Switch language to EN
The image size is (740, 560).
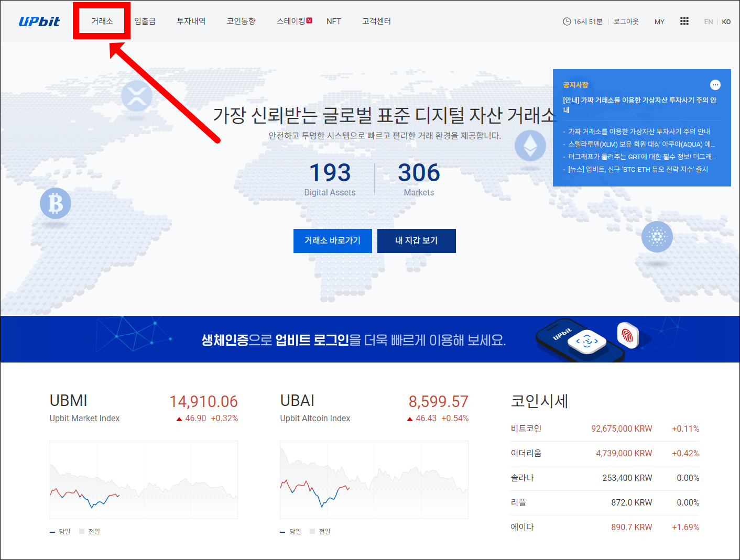point(709,22)
